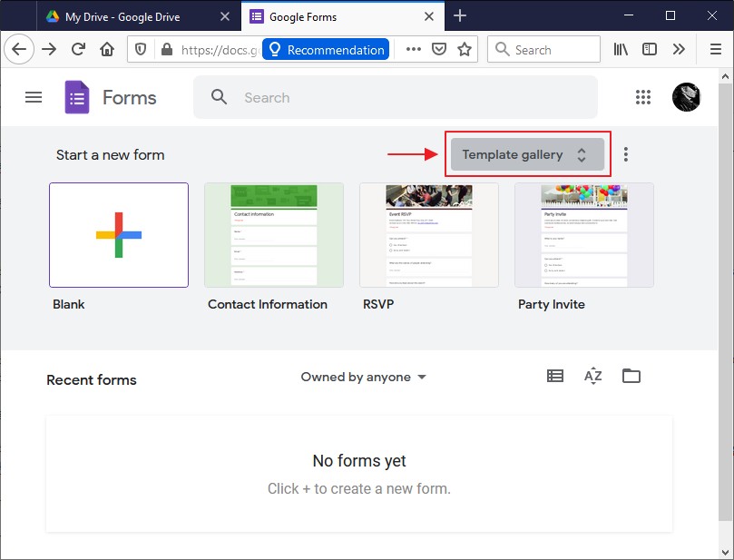Click the page vertical scrollbar
Image resolution: width=734 pixels, height=560 pixels.
click(x=725, y=303)
